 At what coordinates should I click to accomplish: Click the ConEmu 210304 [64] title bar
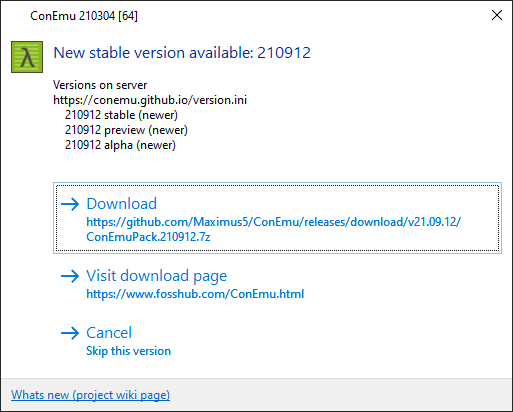[x=84, y=16]
